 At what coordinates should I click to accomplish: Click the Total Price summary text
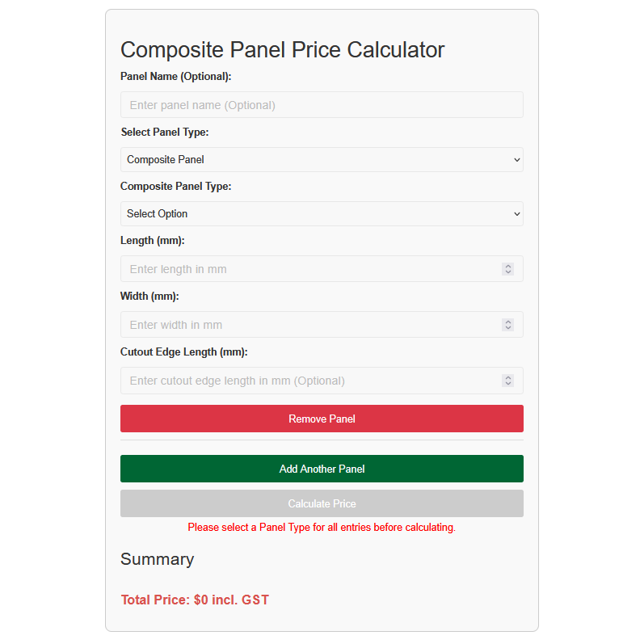coord(195,600)
